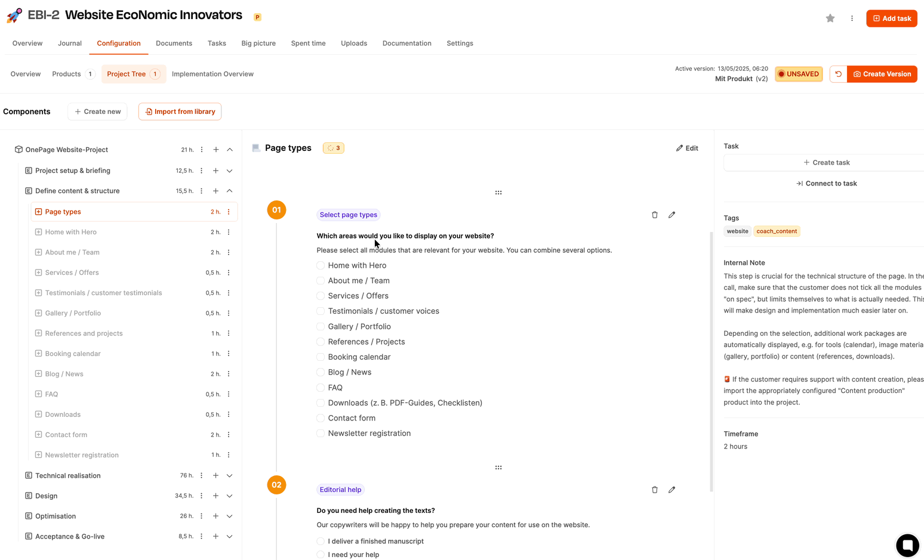
Task: Edit the Editorial help question with pencil
Action: pos(672,490)
